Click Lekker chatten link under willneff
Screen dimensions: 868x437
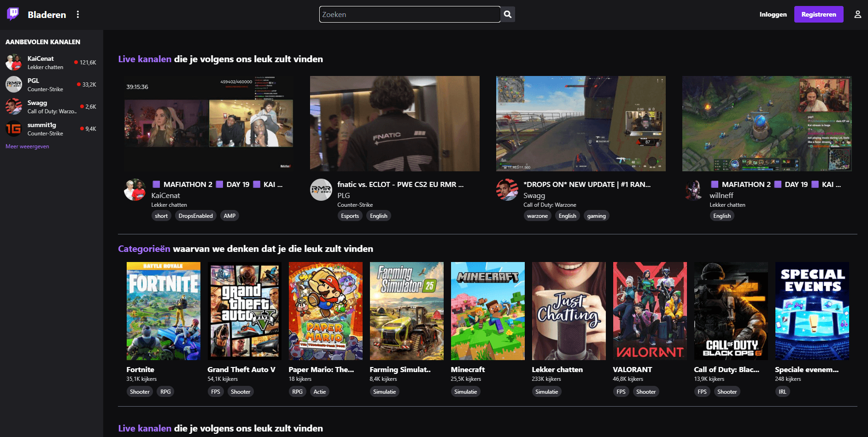pos(727,205)
